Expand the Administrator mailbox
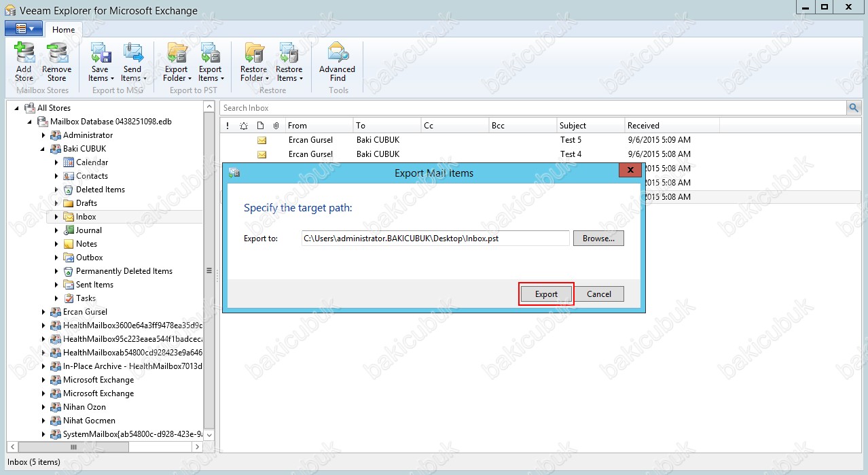868x475 pixels. click(43, 135)
